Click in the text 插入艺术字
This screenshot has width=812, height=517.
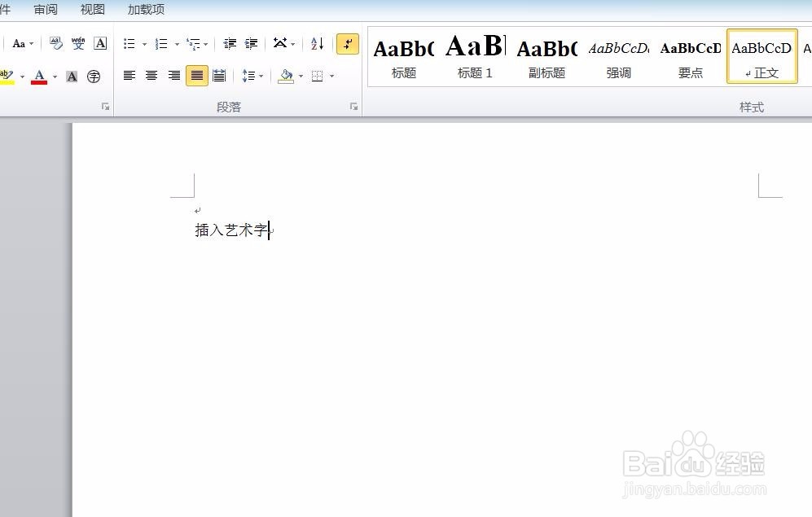coord(231,230)
